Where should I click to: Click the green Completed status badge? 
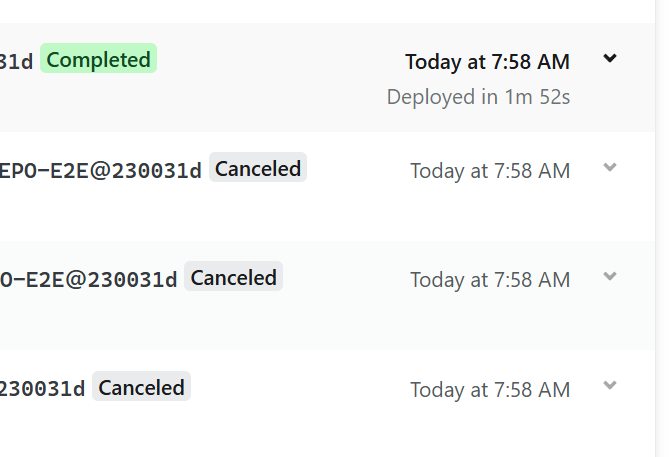[x=98, y=60]
